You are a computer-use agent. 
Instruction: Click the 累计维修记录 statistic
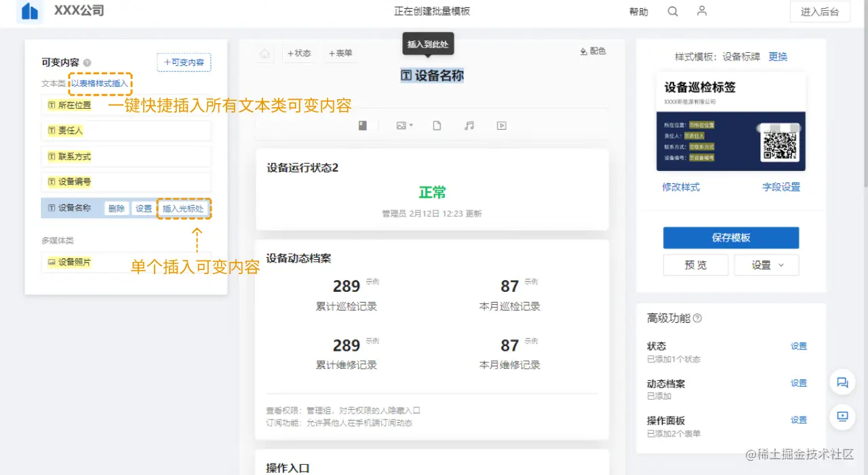(347, 353)
